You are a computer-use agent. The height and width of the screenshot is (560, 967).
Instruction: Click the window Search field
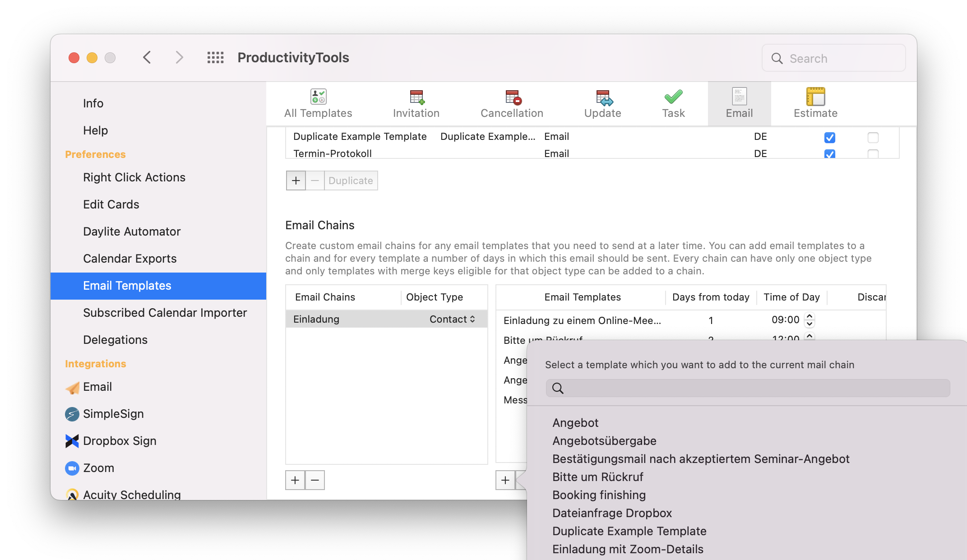(x=833, y=58)
